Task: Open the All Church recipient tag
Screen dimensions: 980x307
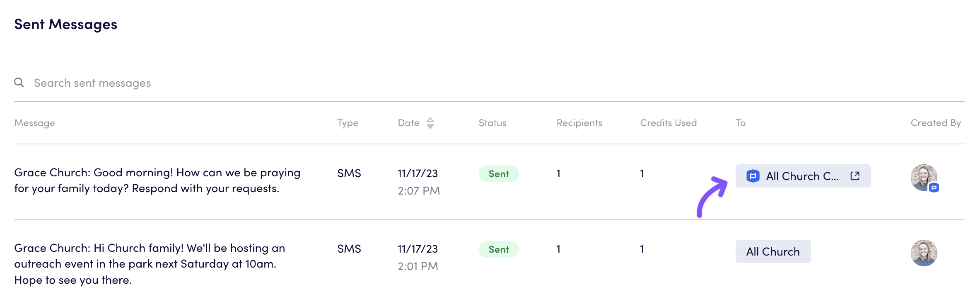Action: pyautogui.click(x=773, y=251)
